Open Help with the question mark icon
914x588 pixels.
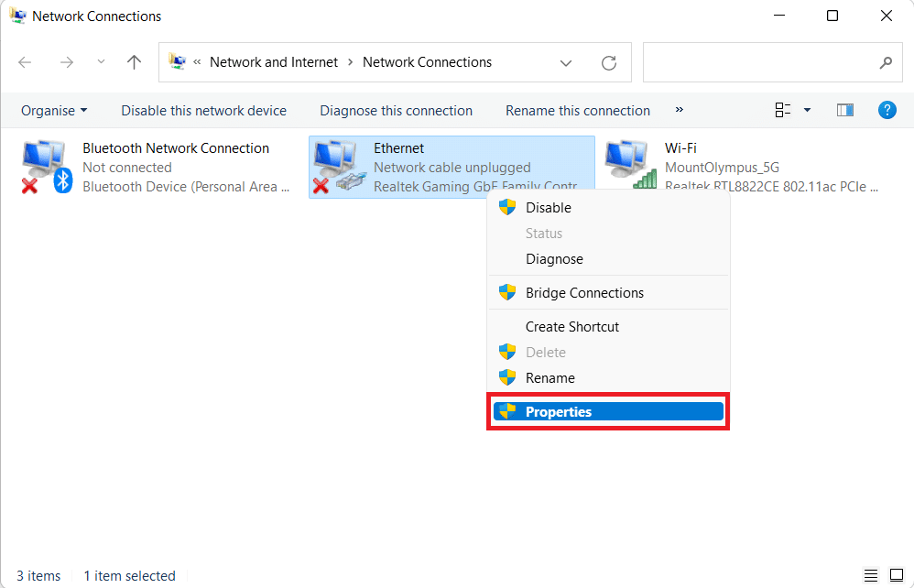pyautogui.click(x=887, y=110)
